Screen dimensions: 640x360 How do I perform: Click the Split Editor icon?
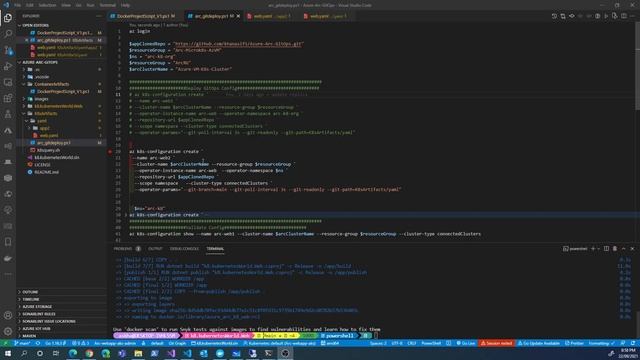[x=624, y=16]
